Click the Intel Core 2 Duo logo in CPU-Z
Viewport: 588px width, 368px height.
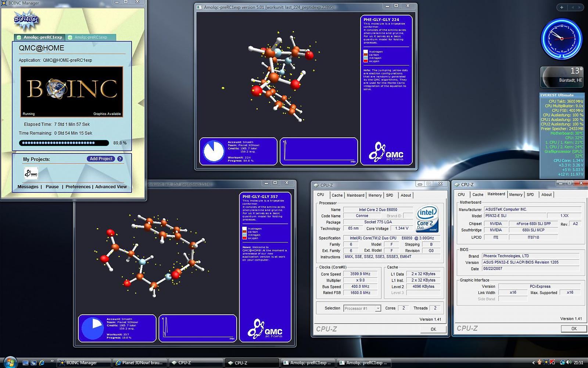tap(427, 219)
